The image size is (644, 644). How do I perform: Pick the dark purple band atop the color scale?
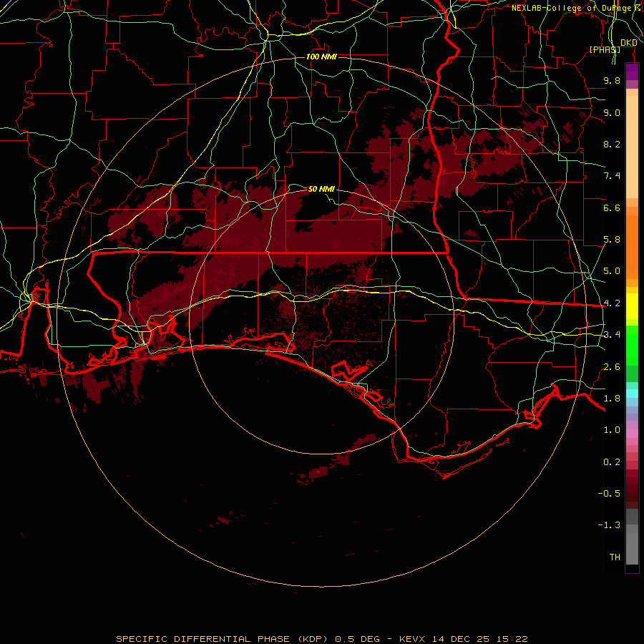632,72
